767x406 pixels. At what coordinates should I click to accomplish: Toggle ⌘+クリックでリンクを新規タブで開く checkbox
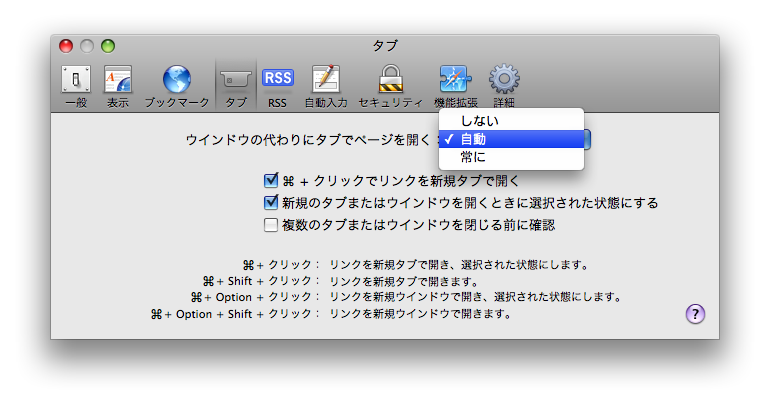[270, 181]
